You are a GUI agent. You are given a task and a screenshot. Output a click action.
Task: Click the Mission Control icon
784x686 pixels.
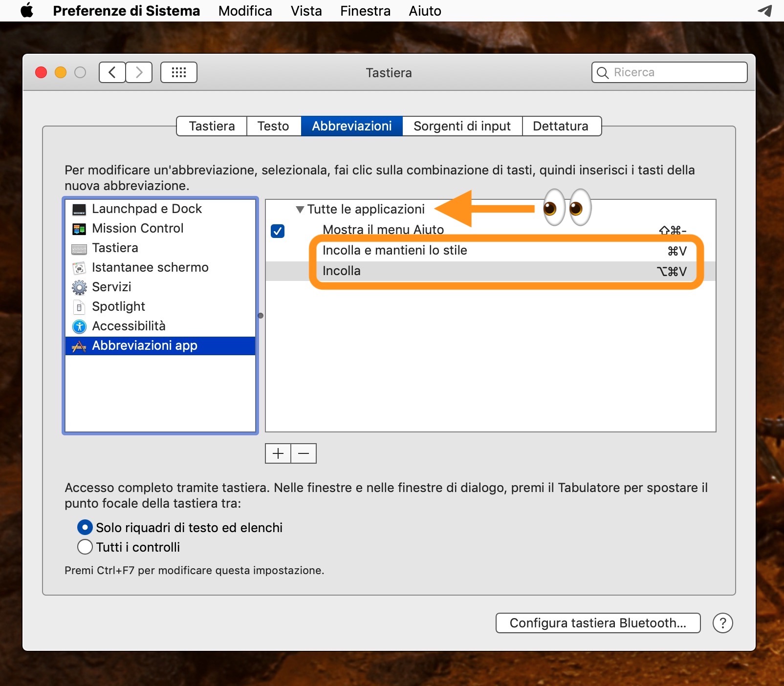point(79,229)
